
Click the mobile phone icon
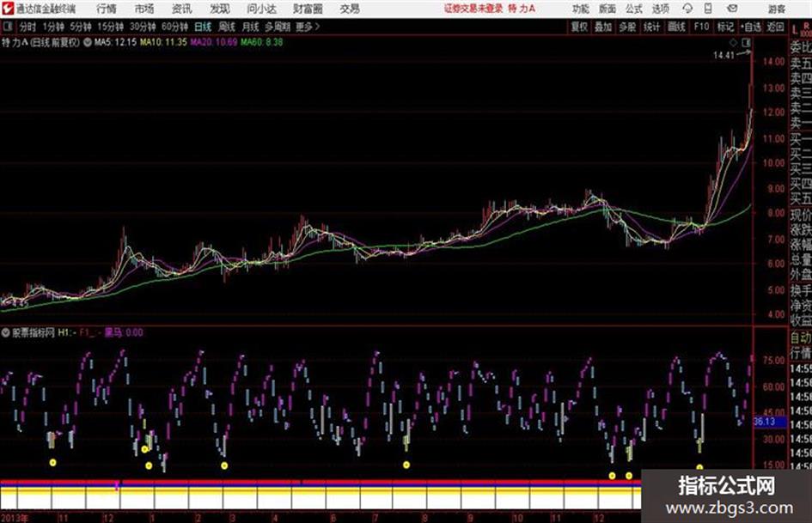[708, 9]
